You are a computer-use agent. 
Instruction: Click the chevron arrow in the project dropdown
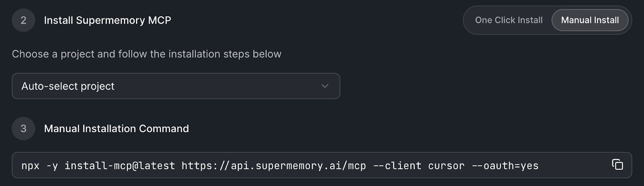click(x=325, y=86)
